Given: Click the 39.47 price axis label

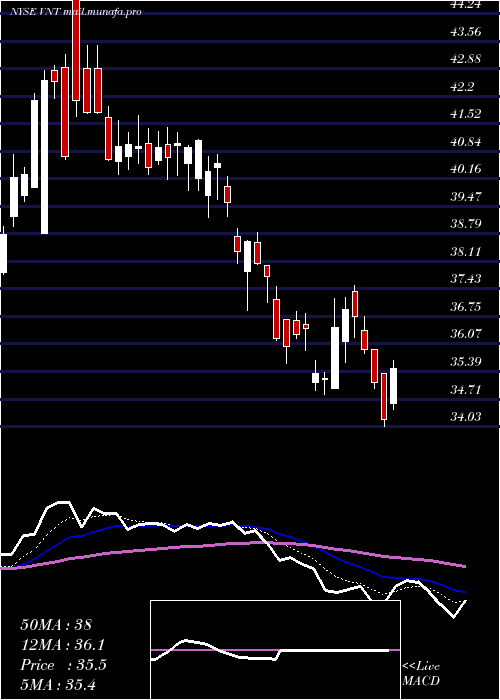Looking at the screenshot, I should tap(466, 196).
